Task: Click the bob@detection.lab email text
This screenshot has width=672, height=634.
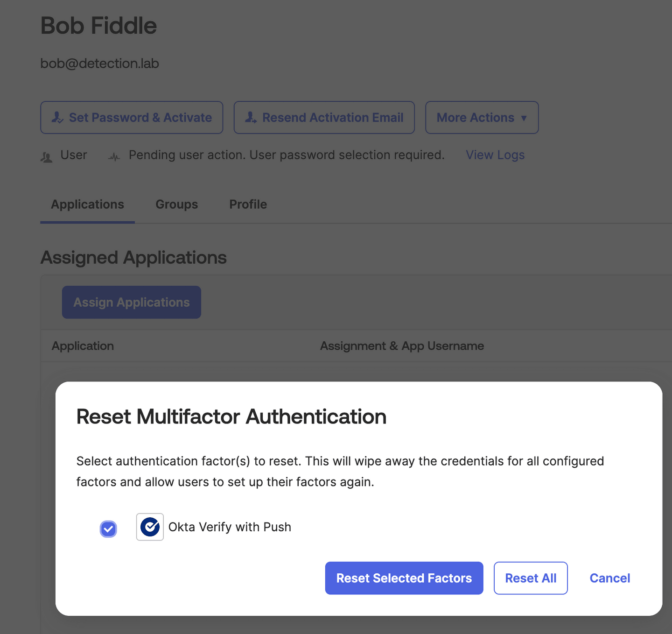Action: (99, 63)
